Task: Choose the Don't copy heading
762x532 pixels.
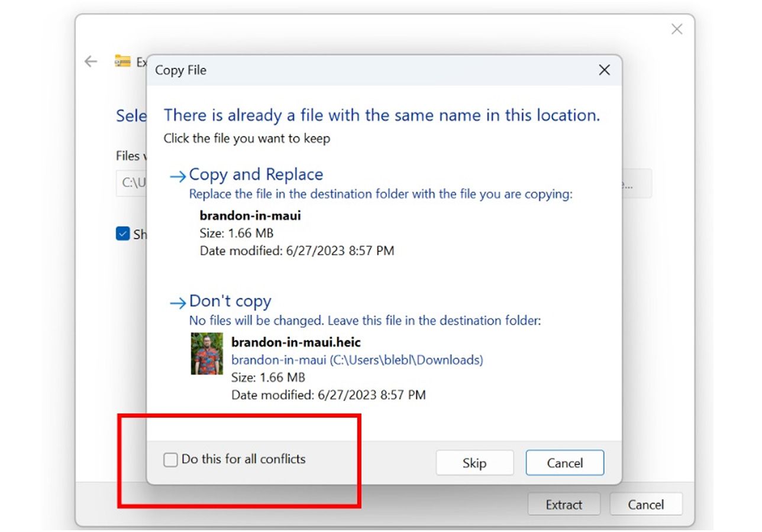Action: click(230, 301)
